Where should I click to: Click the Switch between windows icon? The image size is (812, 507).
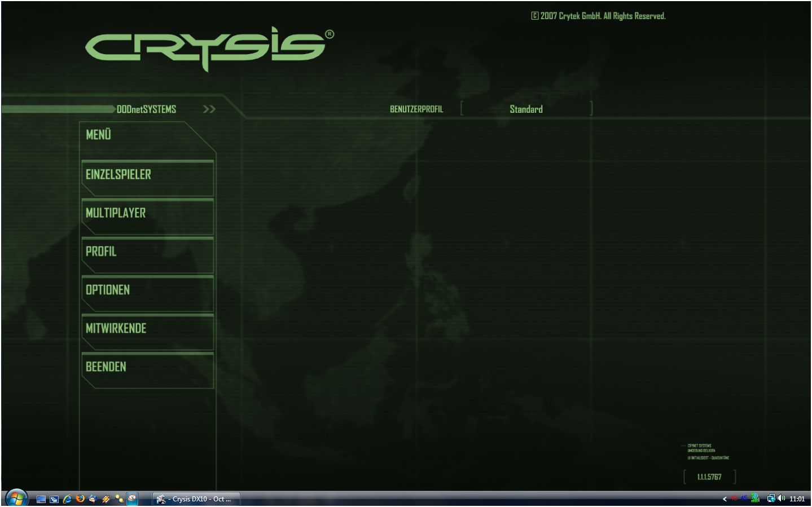(x=54, y=499)
